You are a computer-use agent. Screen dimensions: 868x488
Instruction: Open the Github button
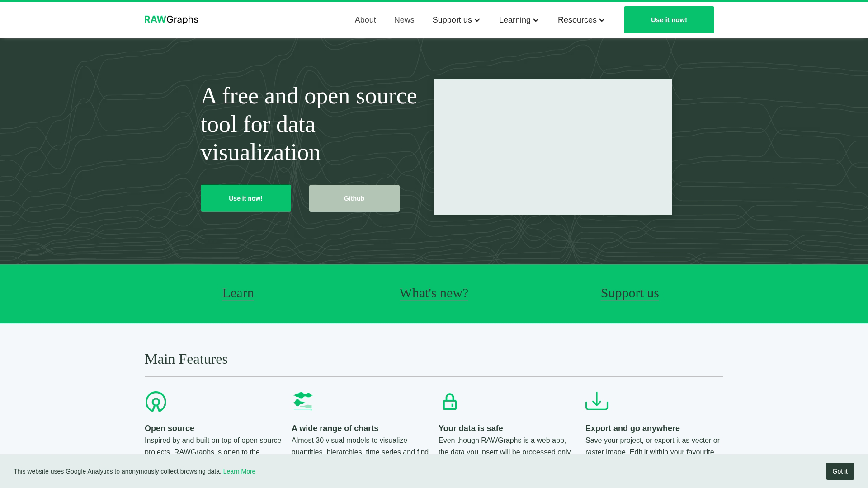pyautogui.click(x=354, y=198)
